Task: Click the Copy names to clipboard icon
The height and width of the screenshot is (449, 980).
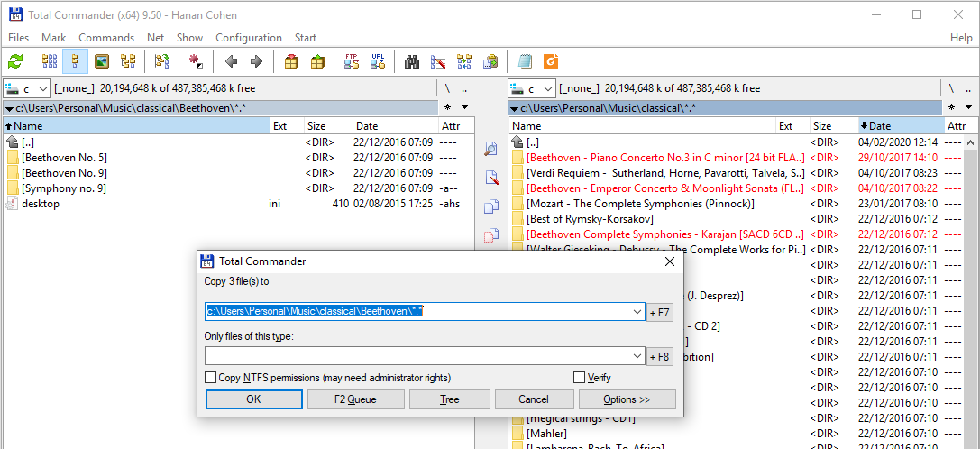Action: pyautogui.click(x=490, y=61)
